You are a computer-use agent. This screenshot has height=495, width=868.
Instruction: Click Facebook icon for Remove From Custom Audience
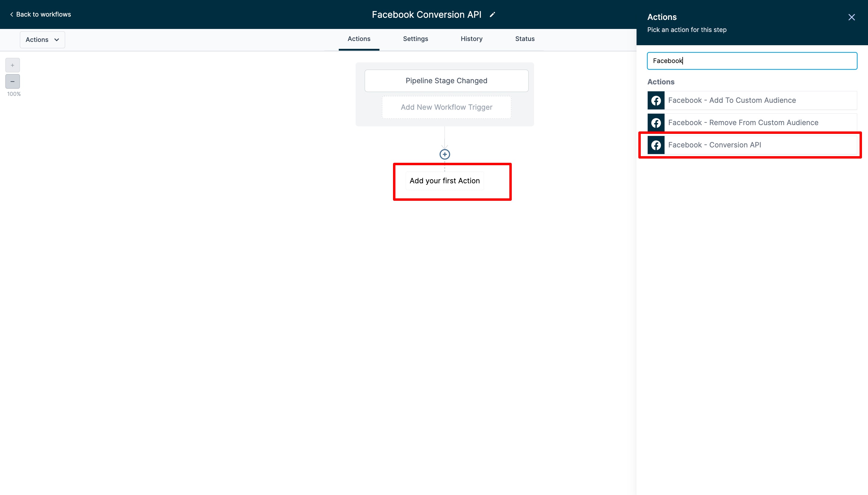click(656, 123)
